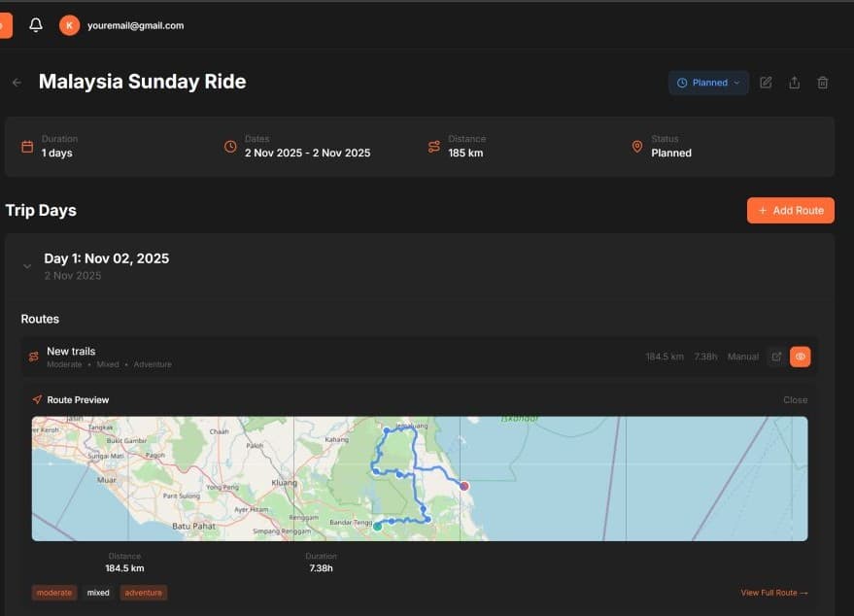Click the delete trip trash icon
Screen dimensions: 854x616
pyautogui.click(x=822, y=83)
